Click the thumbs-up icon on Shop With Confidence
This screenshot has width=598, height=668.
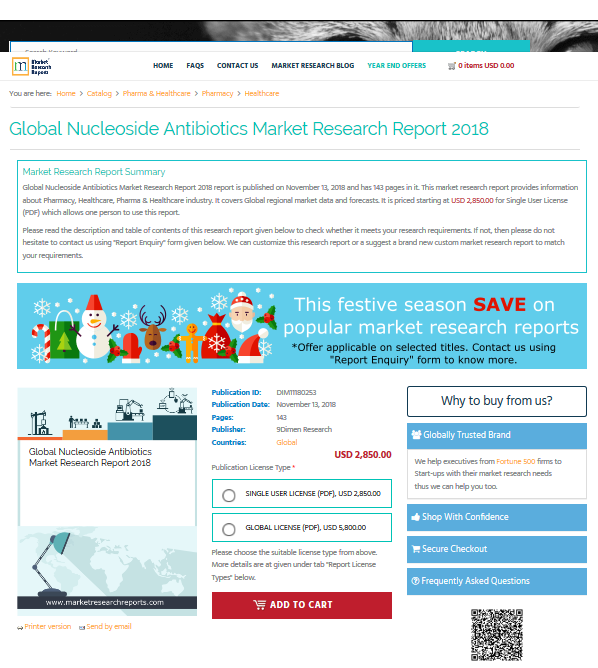click(x=416, y=517)
